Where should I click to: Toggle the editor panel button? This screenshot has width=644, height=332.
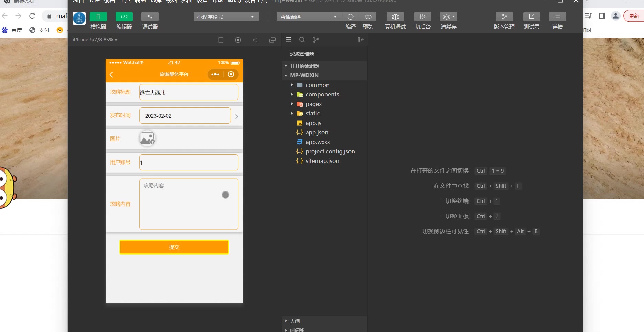click(x=124, y=17)
